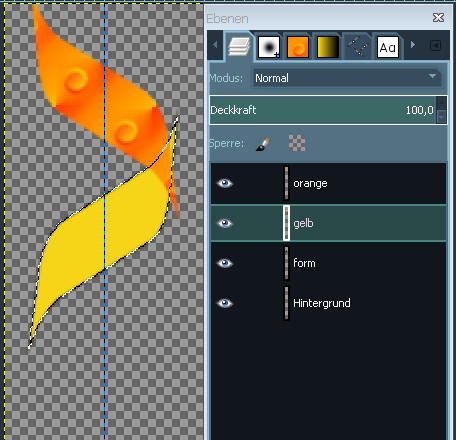The height and width of the screenshot is (440, 456).
Task: Open the Layers tab icon
Action: click(239, 46)
